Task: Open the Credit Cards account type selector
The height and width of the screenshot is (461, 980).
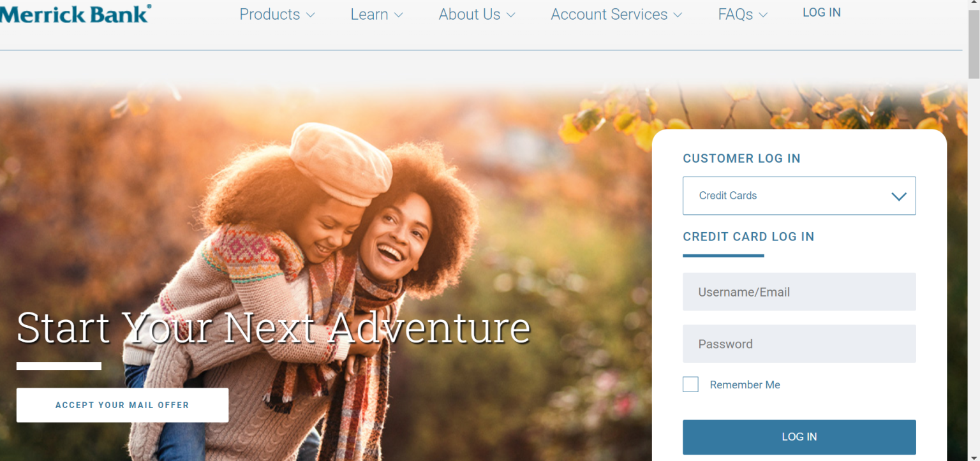Action: [x=799, y=196]
